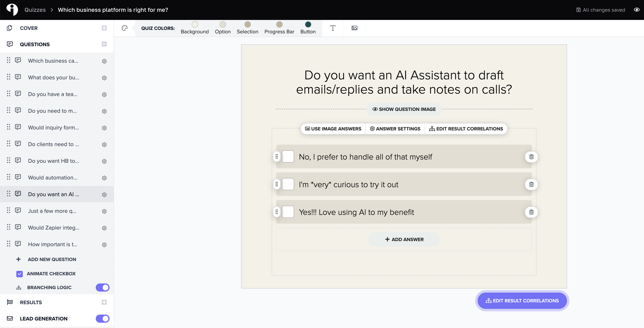Toggle the Animate Checkbox option
This screenshot has height=328, width=644.
pyautogui.click(x=20, y=274)
